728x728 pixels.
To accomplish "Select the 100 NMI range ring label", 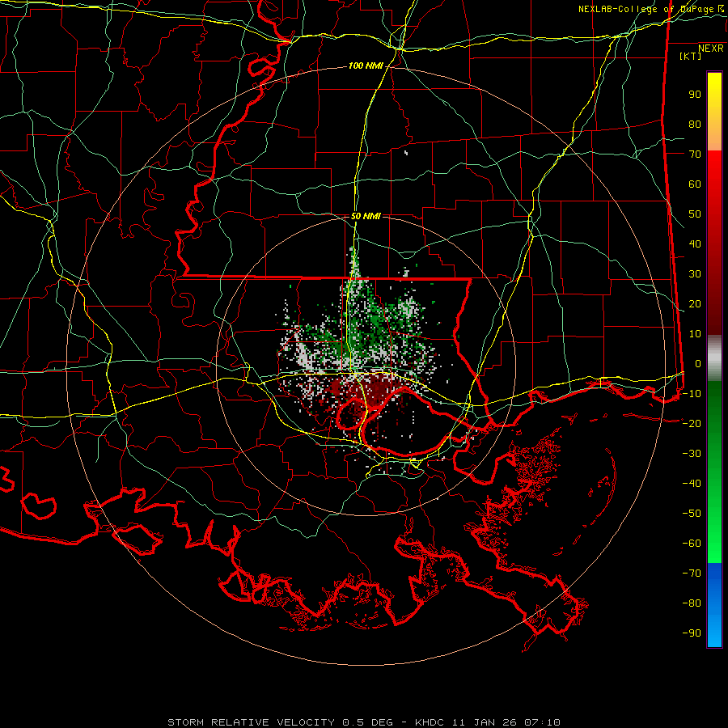I will pos(366,66).
